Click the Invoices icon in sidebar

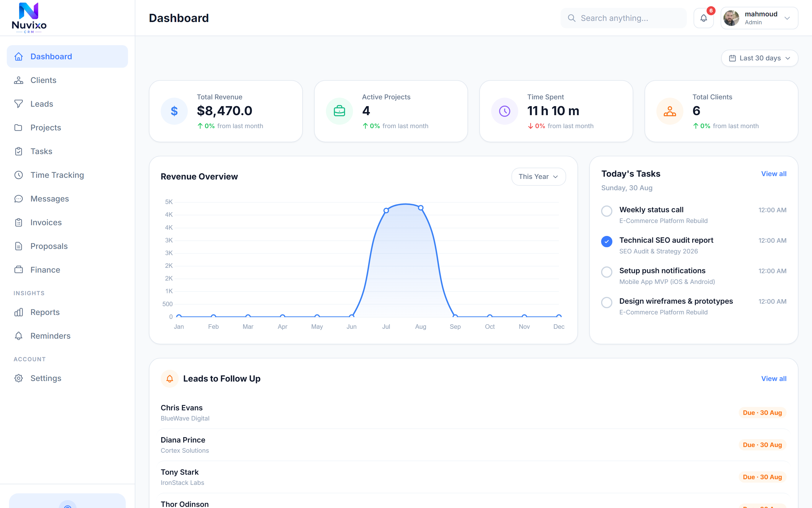click(x=19, y=222)
